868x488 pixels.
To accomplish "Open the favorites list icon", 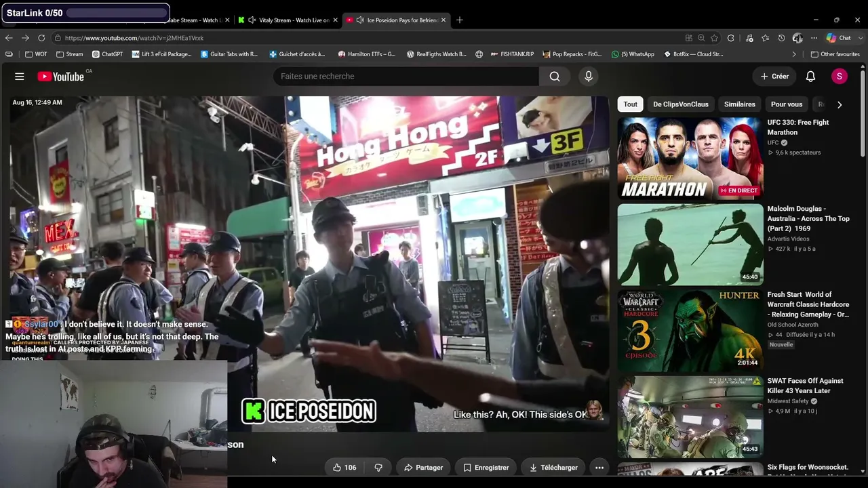I will (x=765, y=38).
